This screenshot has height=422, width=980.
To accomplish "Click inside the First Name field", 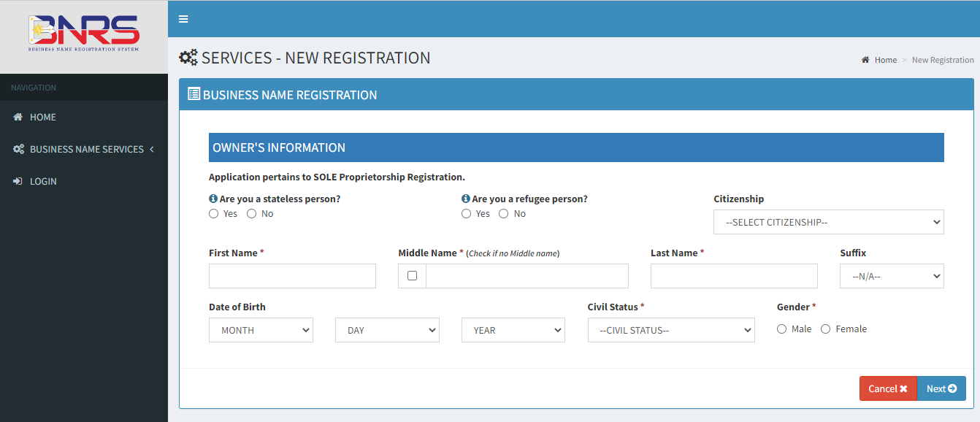I will [292, 275].
